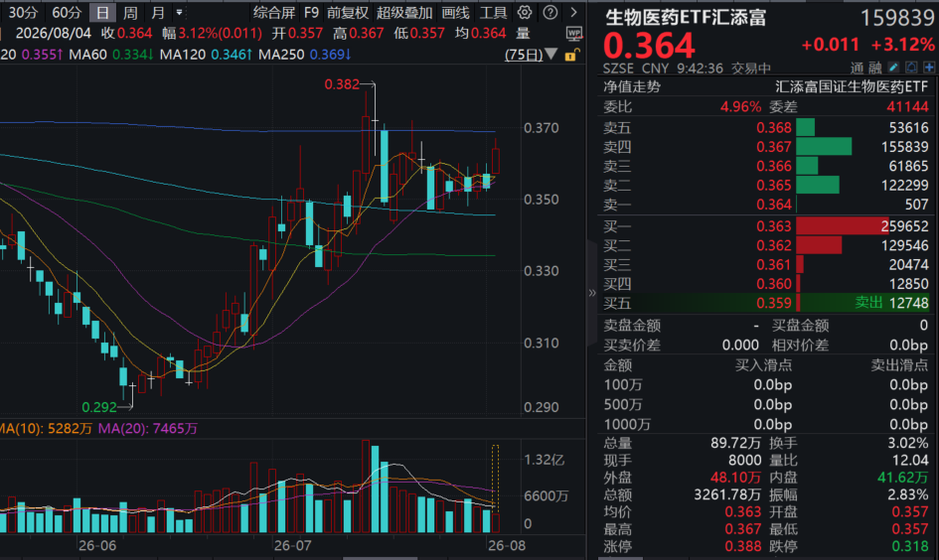939x560 pixels.
Task: Click the 卖五 price 0.368
Action: tap(774, 127)
